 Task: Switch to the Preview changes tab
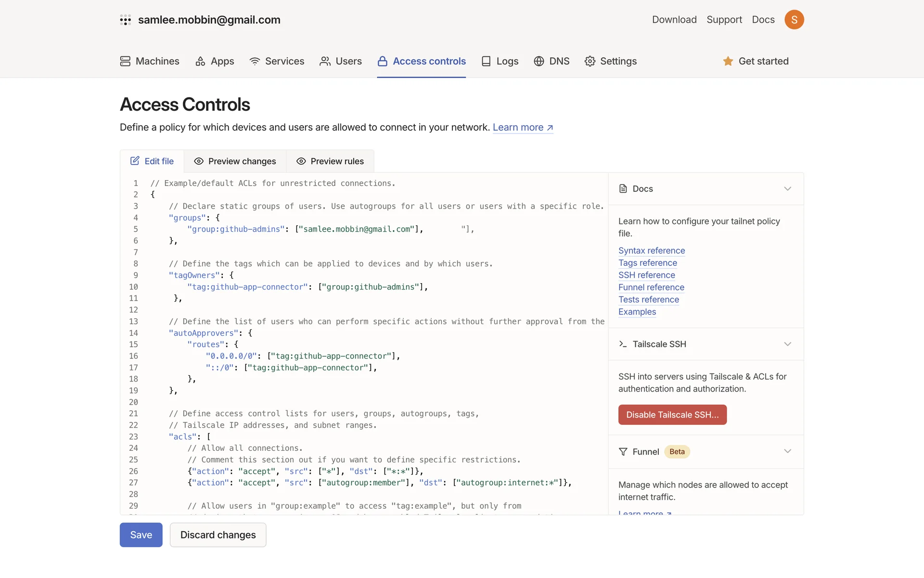[x=235, y=161]
